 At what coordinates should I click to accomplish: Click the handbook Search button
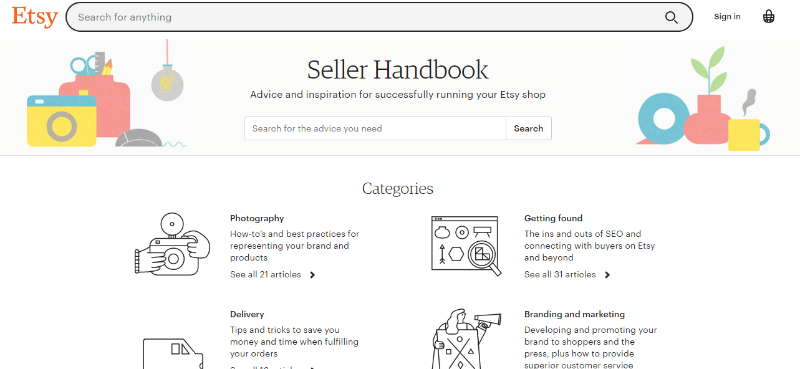(529, 128)
